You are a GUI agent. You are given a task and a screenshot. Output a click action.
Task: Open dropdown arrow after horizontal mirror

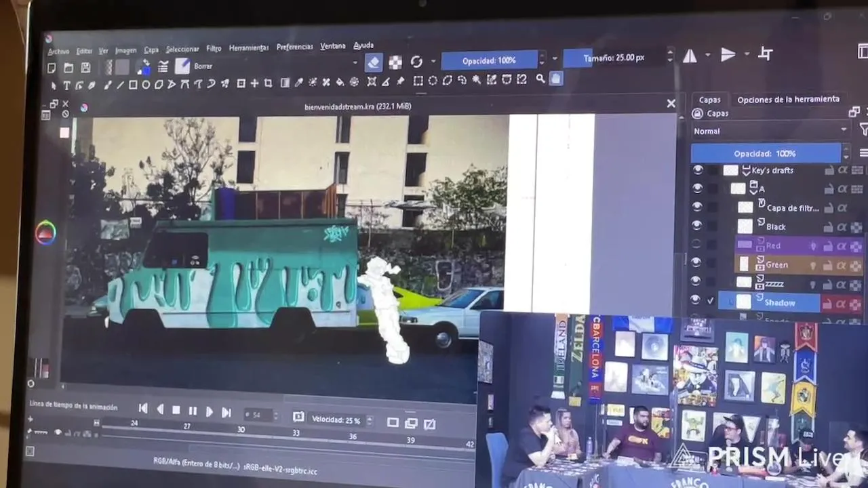tap(708, 56)
